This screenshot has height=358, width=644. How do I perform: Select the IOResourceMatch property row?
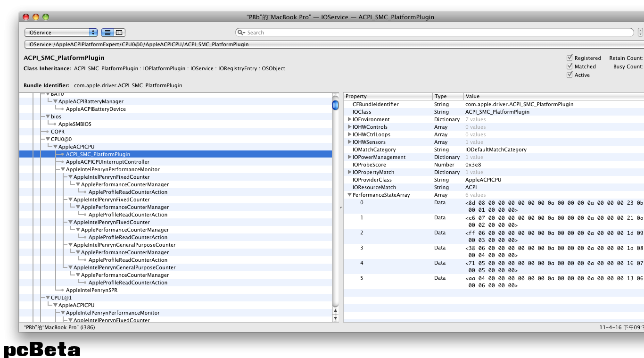[494, 187]
